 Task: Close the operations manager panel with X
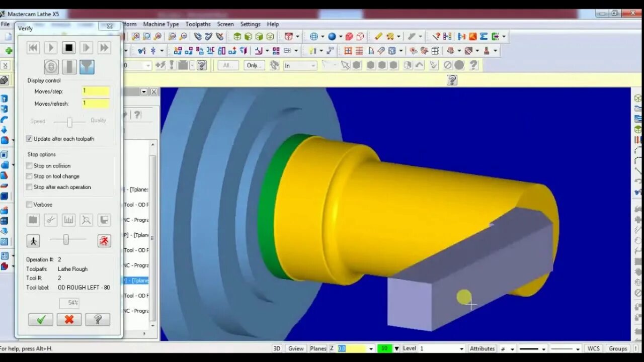154,92
